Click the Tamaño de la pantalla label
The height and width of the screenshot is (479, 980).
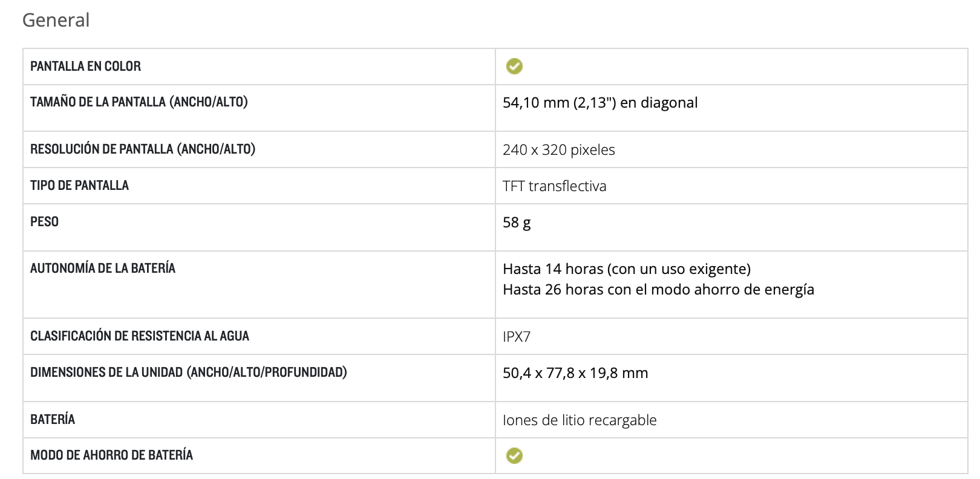139,102
